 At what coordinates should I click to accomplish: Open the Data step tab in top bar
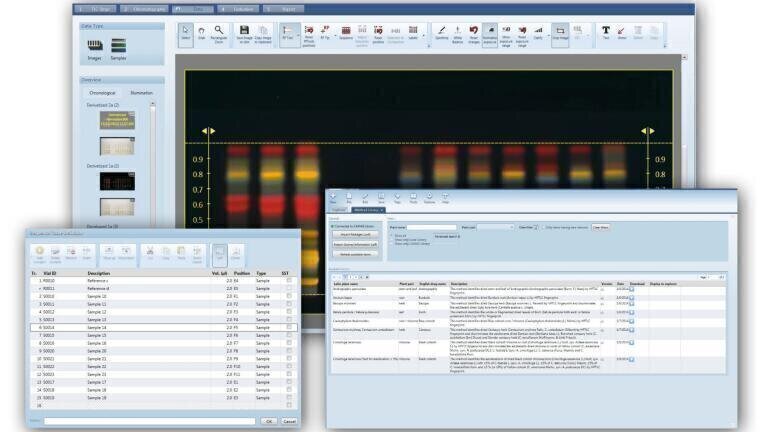click(195, 9)
